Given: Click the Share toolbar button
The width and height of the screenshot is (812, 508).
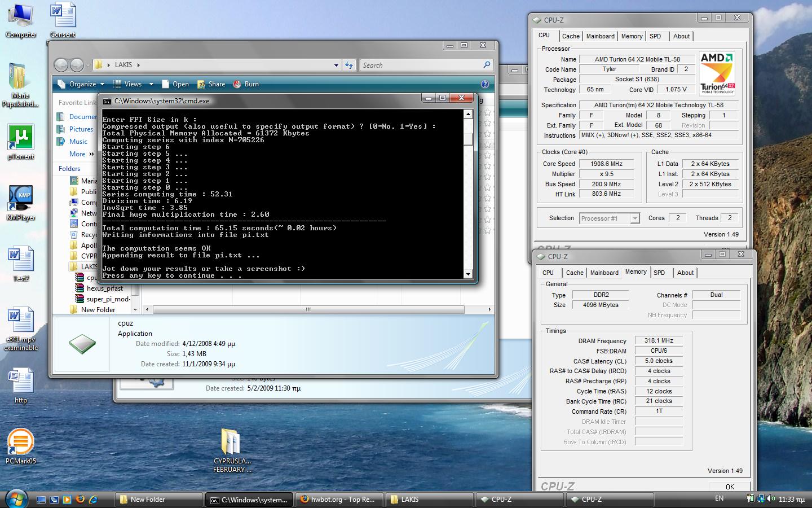Looking at the screenshot, I should click(x=211, y=84).
